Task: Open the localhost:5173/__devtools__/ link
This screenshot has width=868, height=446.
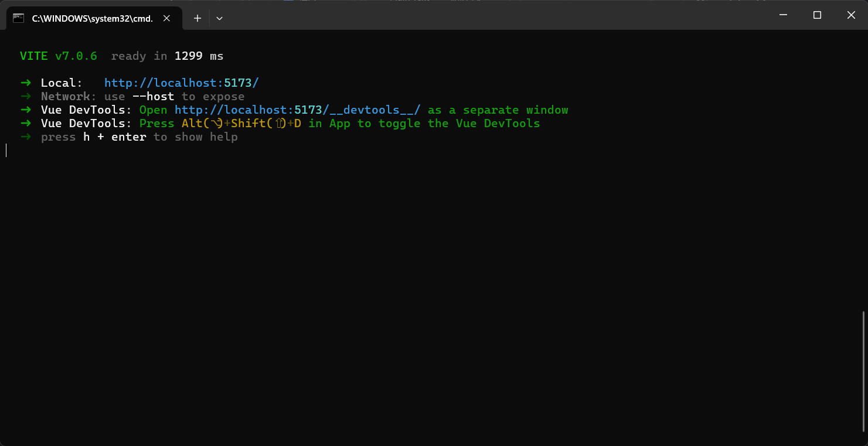Action: point(297,110)
